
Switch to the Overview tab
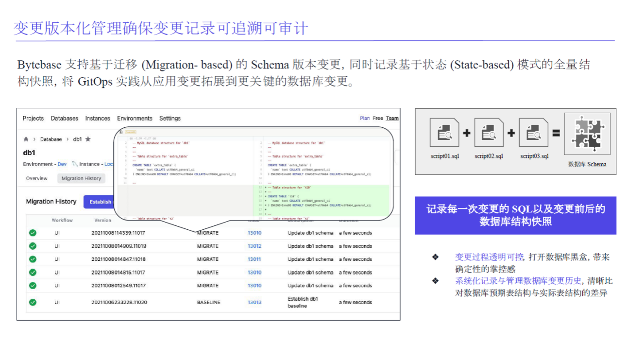[x=37, y=178]
